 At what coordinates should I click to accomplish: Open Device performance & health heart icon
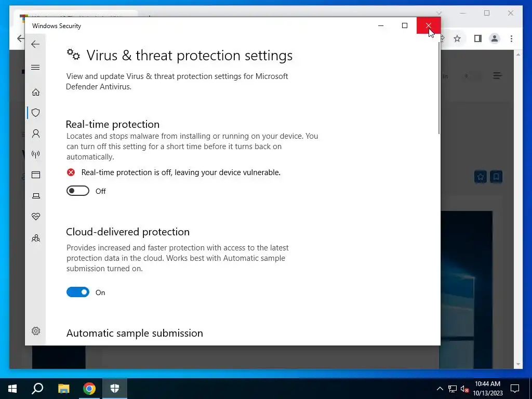(36, 217)
